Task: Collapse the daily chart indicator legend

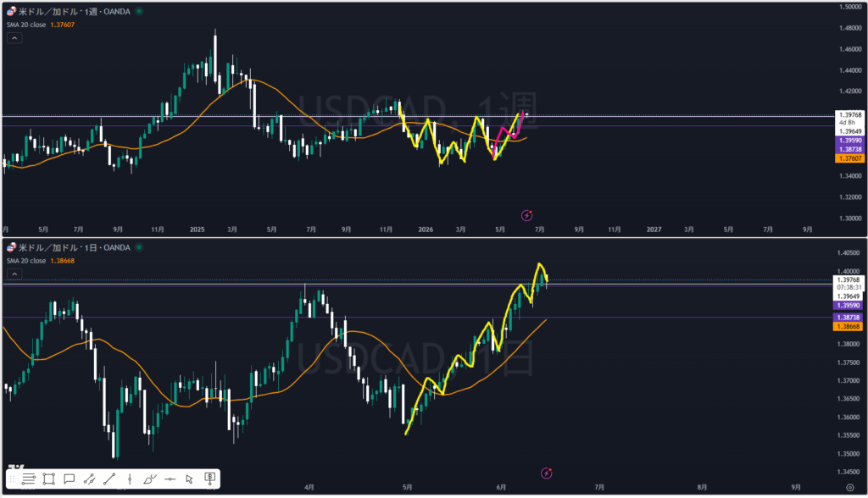Action: tap(14, 274)
